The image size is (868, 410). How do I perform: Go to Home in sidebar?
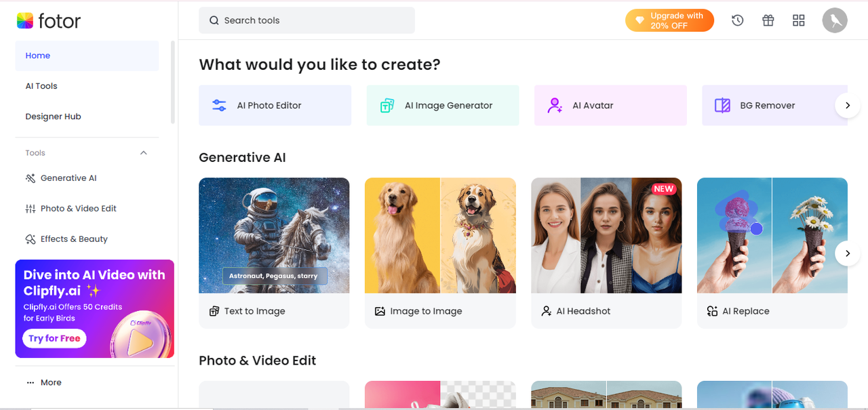click(87, 56)
